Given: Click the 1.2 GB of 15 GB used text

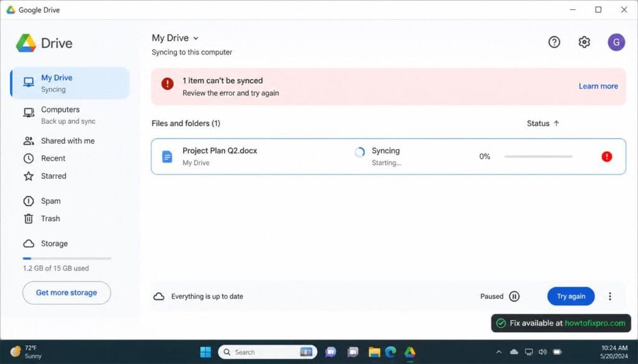Looking at the screenshot, I should coord(55,268).
